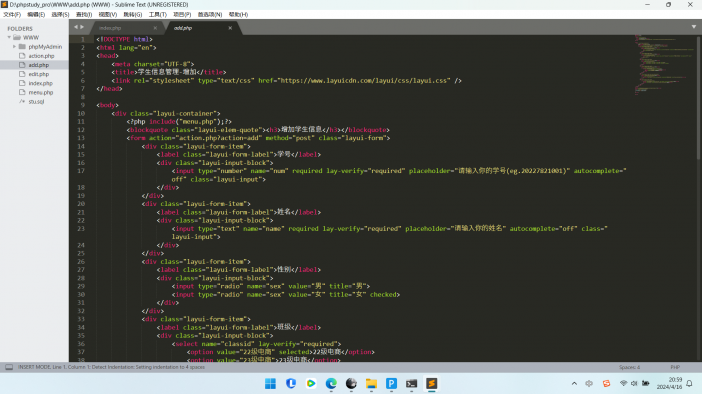Change indentation via Spaces: 4
The width and height of the screenshot is (702, 394).
(629, 367)
